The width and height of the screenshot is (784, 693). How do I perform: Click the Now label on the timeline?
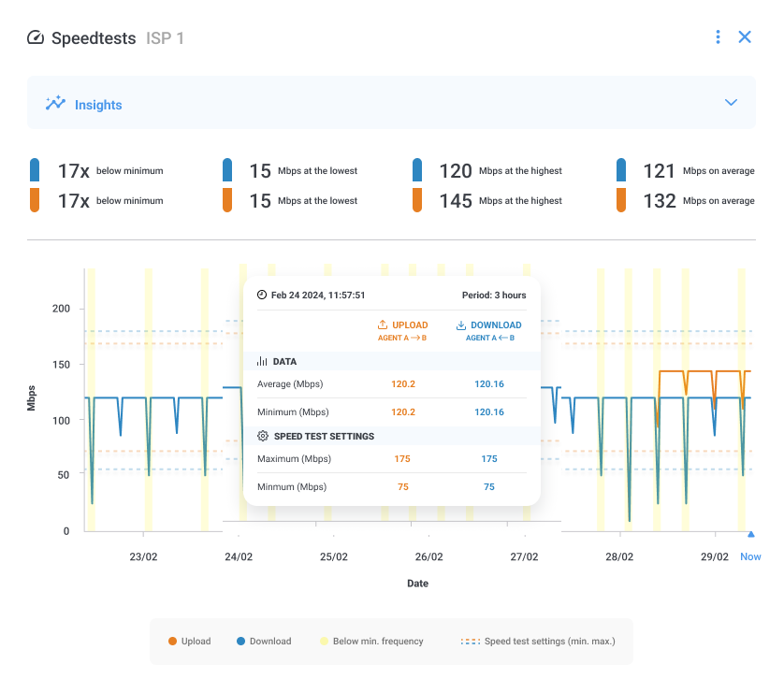click(x=750, y=556)
